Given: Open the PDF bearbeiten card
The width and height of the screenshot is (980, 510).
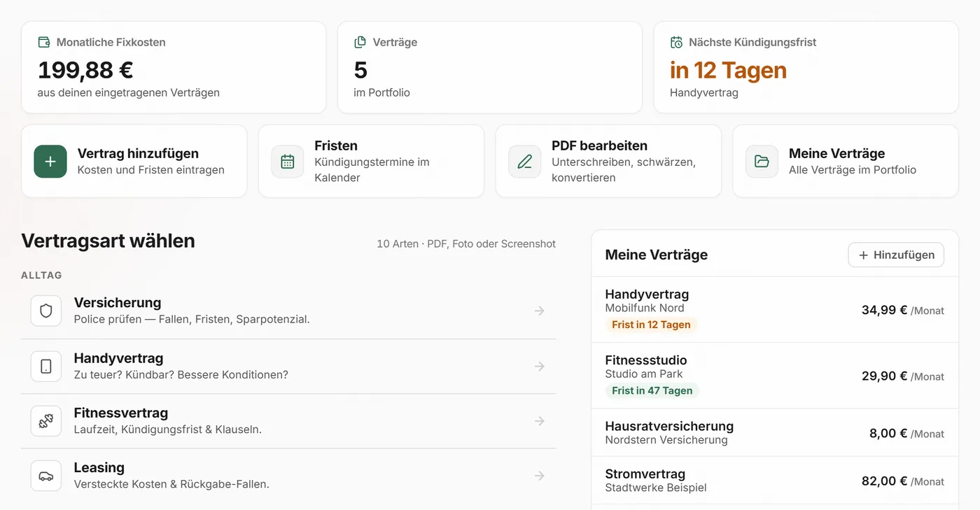Looking at the screenshot, I should pos(608,162).
